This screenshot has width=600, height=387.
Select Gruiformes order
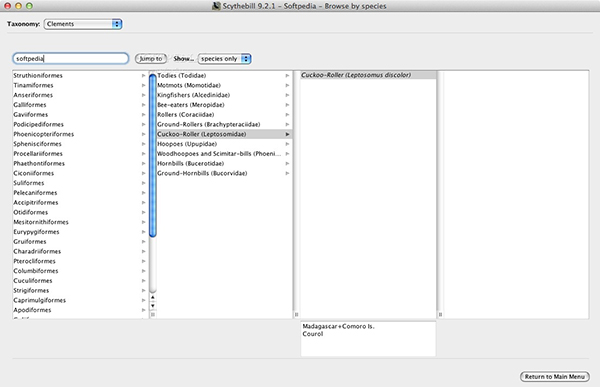click(x=80, y=242)
